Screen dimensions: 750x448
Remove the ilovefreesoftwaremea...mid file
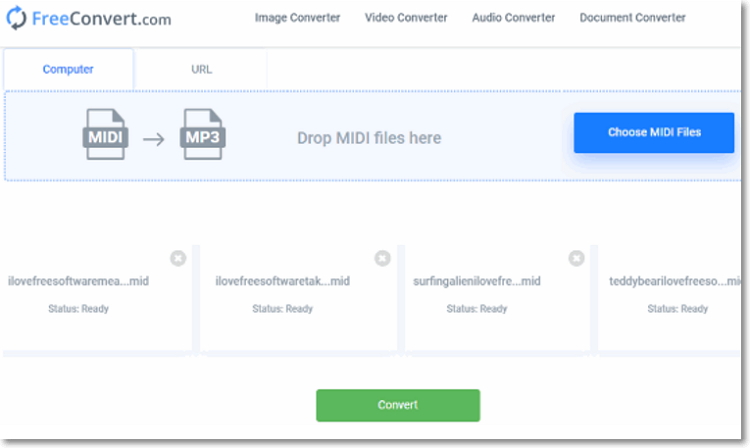tap(178, 258)
